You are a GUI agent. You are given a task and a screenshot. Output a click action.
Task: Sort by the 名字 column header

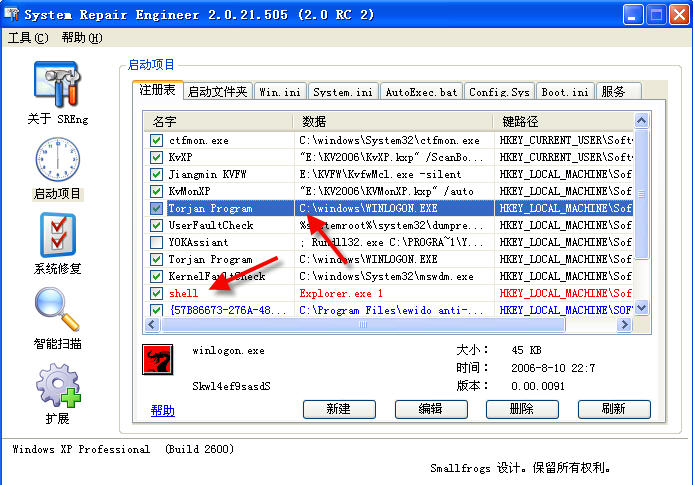(219, 121)
